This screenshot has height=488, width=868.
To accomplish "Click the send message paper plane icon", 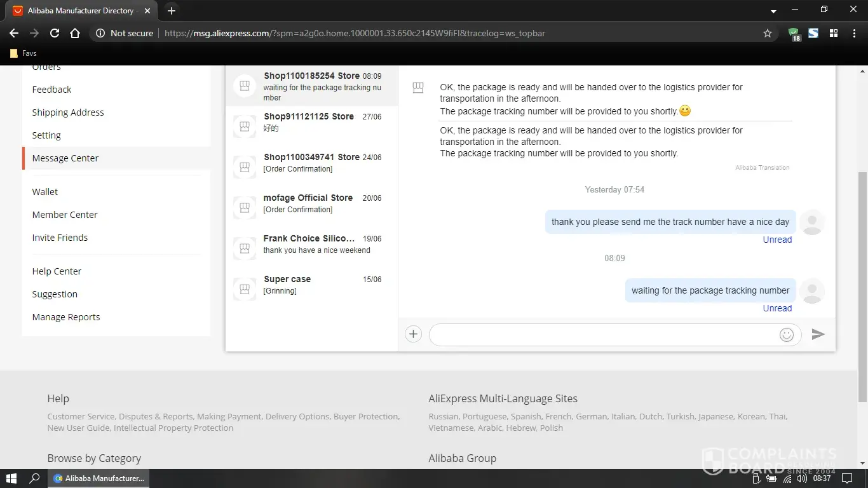I will 818,334.
